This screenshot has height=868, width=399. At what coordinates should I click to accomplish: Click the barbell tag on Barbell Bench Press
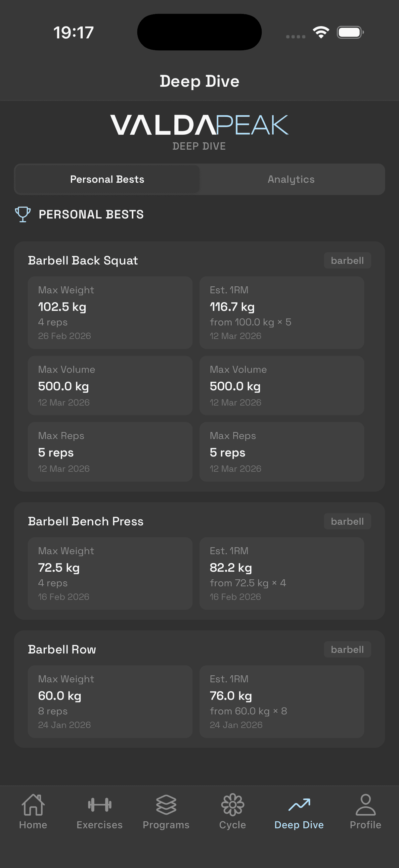click(347, 521)
